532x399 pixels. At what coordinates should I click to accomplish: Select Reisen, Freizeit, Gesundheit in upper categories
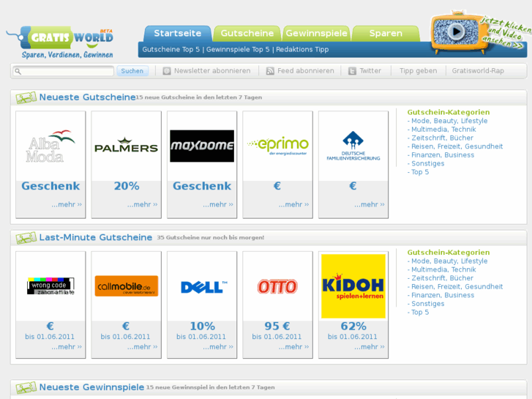tap(457, 146)
